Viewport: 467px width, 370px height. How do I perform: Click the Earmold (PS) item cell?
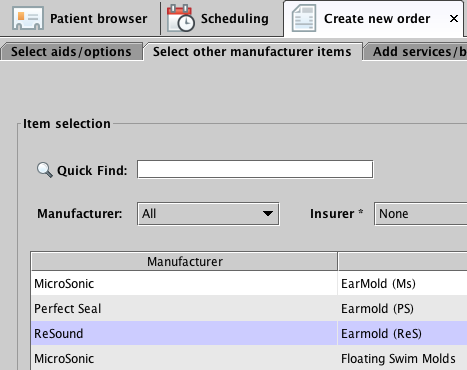402,309
